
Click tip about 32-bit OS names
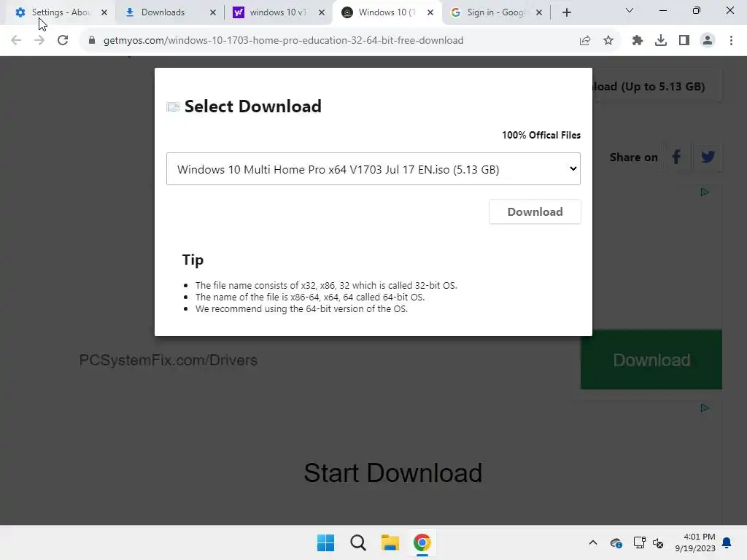pos(326,286)
